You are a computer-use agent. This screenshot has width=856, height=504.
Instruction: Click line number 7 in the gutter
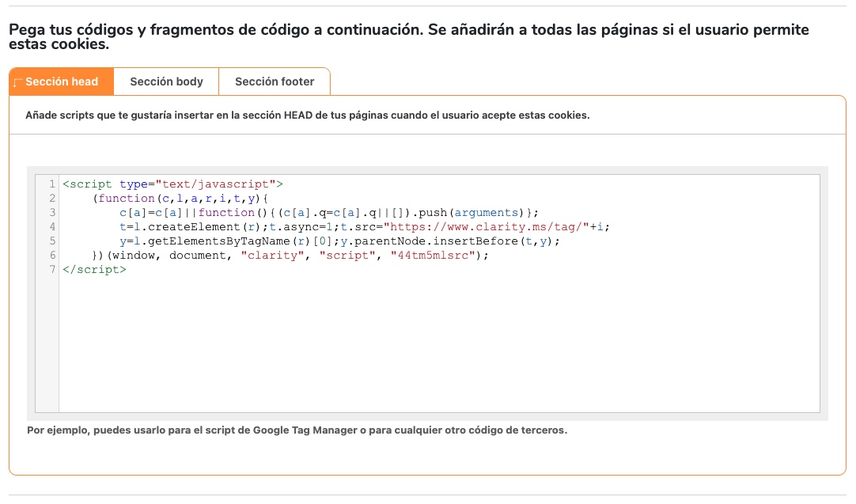point(52,270)
